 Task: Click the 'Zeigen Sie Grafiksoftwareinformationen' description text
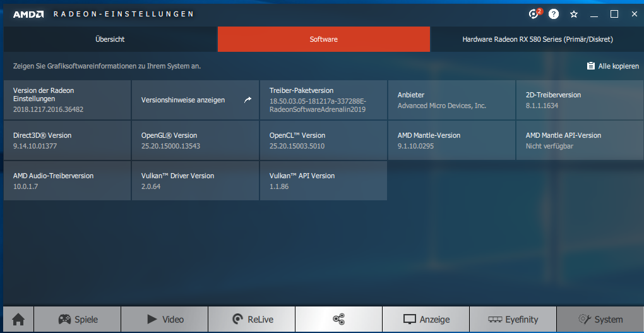pyautogui.click(x=107, y=66)
